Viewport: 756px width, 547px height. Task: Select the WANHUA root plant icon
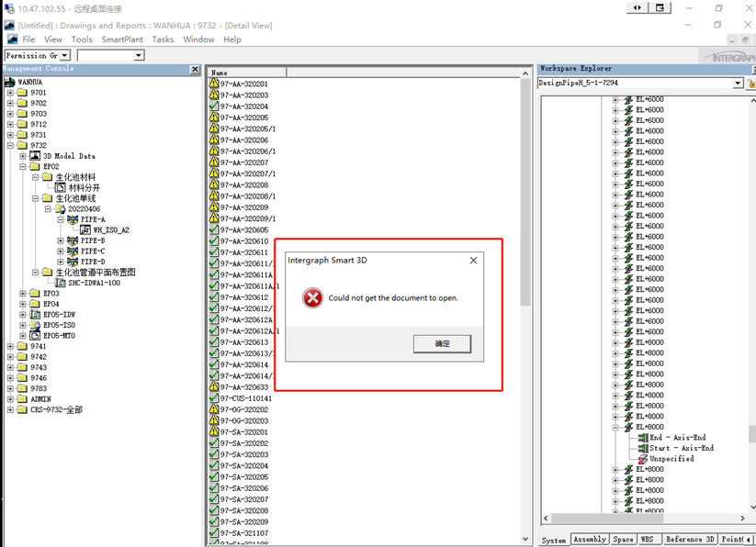point(10,82)
